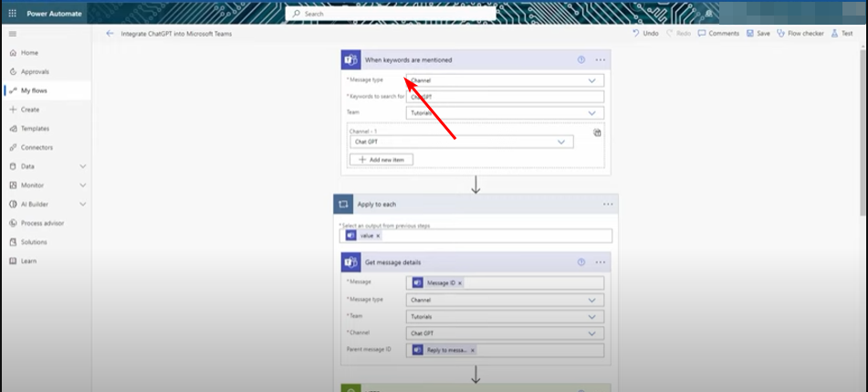Switch to array input icon beside Channel - 1
Viewport: 868px width, 392px height.
pos(597,132)
